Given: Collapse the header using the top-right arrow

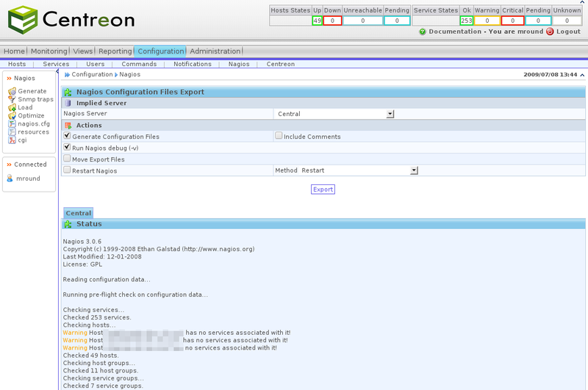Looking at the screenshot, I should 582,75.
